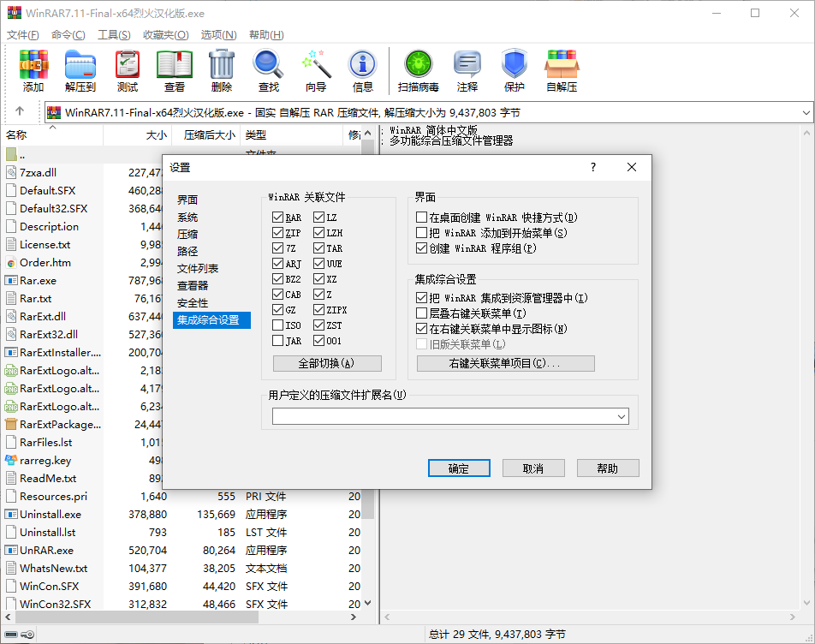
Task: Open the user-defined extensions dropdown arrow
Action: point(622,416)
